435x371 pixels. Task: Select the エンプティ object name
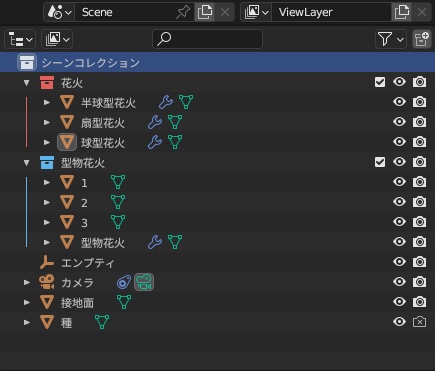tap(88, 263)
